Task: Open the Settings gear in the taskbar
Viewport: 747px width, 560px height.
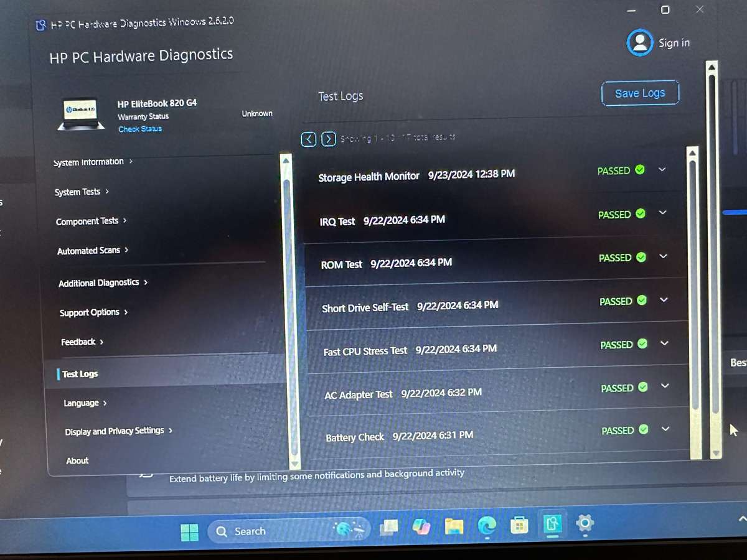Action: pos(585,524)
